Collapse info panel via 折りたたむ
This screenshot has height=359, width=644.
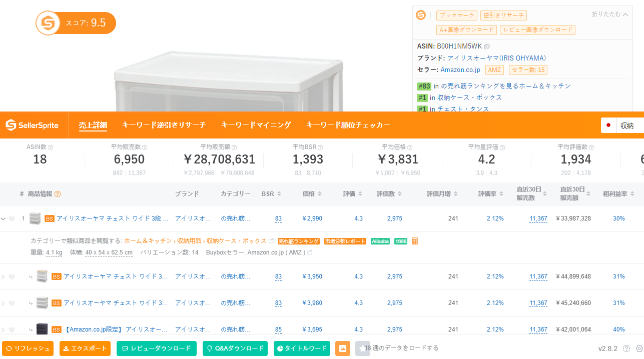pyautogui.click(x=609, y=14)
